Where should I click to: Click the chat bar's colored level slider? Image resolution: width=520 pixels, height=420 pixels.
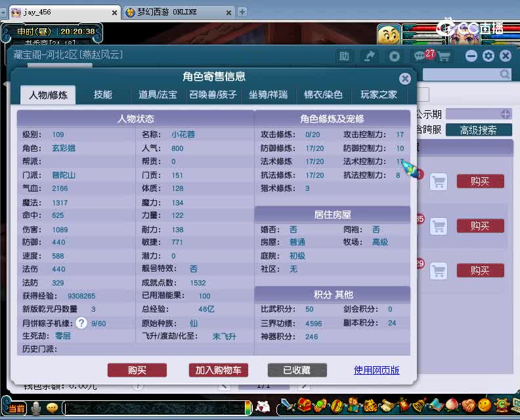248,408
